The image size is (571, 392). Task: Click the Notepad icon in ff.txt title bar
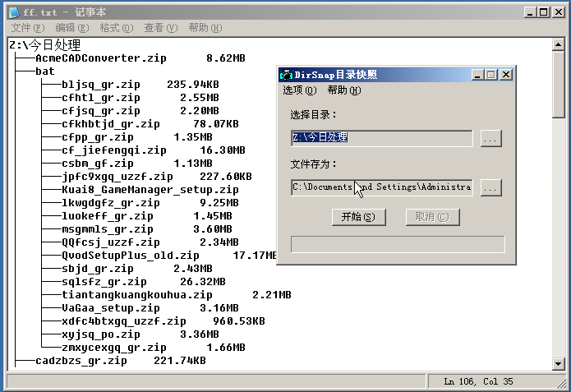click(x=14, y=12)
